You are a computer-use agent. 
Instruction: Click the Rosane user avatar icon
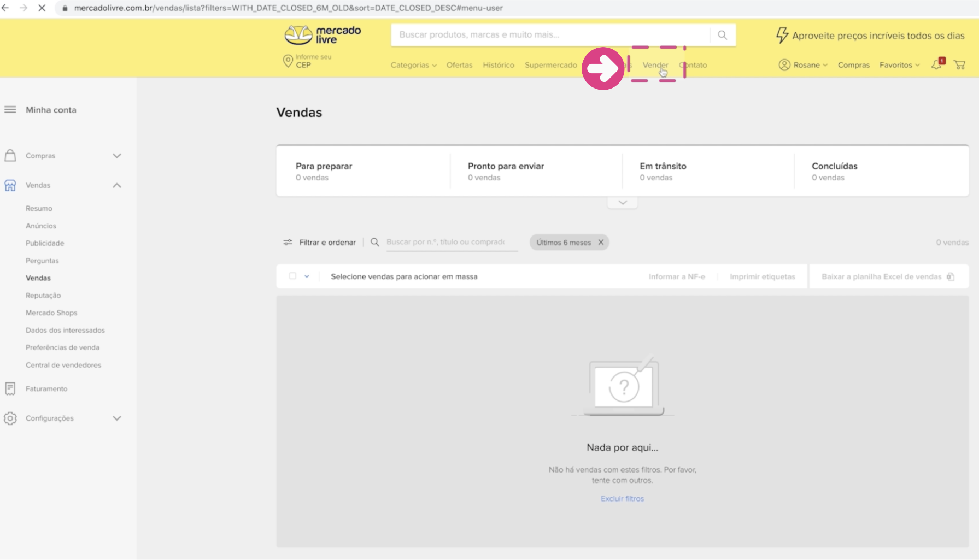pos(784,65)
